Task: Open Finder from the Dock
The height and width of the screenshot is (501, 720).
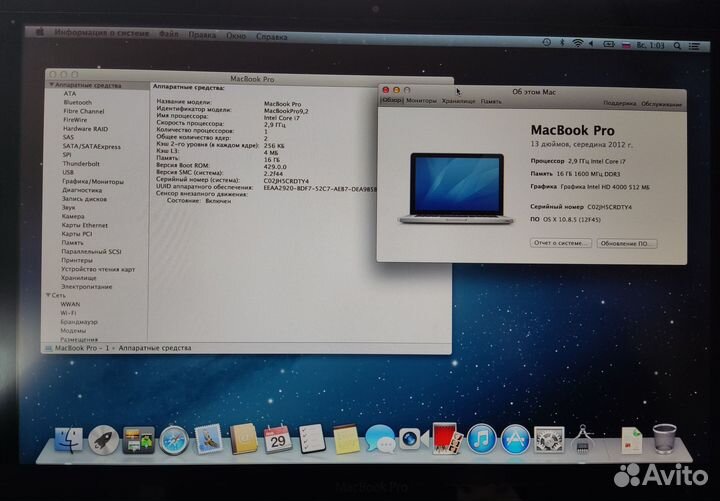Action: pos(68,439)
